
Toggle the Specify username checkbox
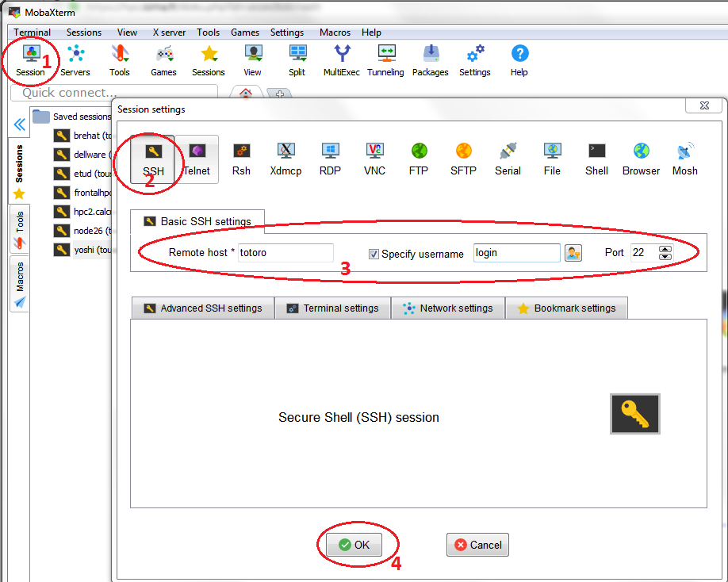374,255
